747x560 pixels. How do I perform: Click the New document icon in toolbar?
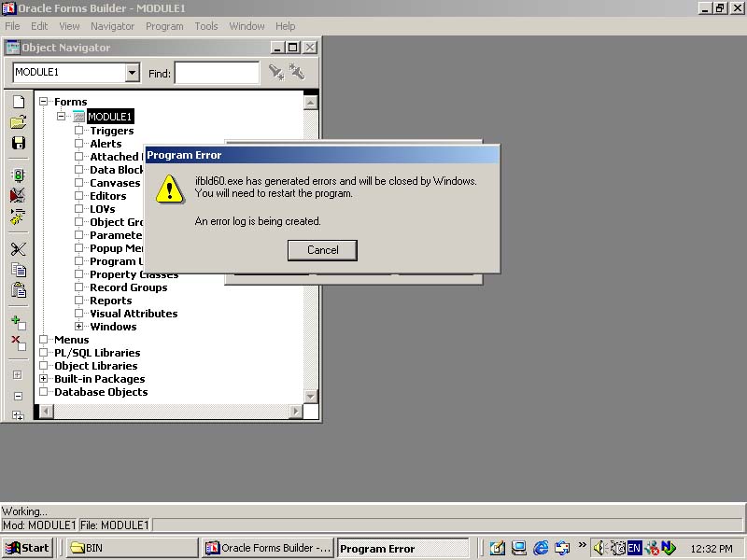(x=18, y=102)
